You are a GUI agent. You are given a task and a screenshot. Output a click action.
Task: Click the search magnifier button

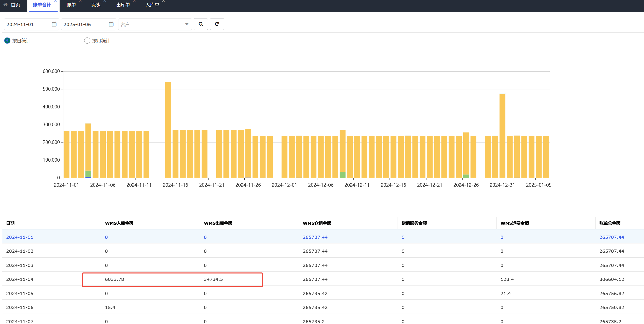201,24
